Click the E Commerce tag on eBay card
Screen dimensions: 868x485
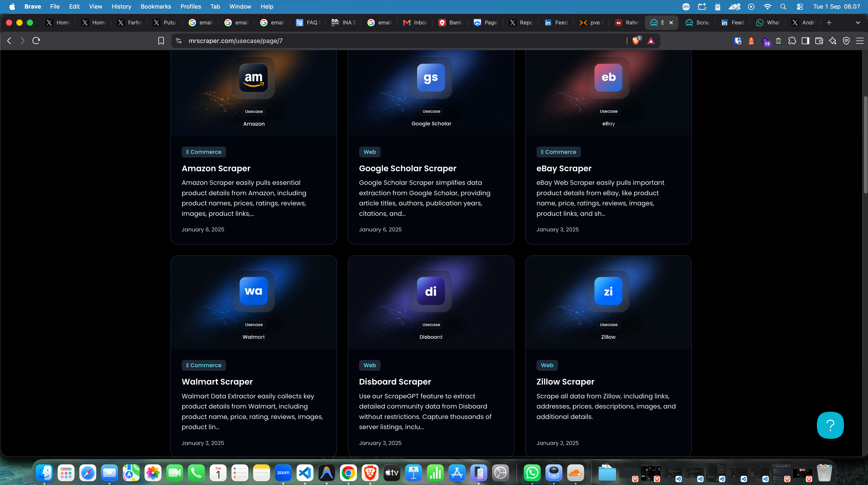click(x=558, y=152)
